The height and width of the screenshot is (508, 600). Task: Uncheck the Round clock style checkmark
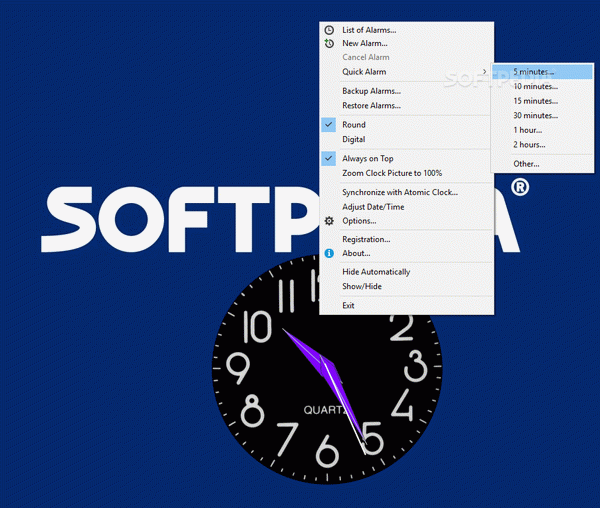[x=328, y=125]
